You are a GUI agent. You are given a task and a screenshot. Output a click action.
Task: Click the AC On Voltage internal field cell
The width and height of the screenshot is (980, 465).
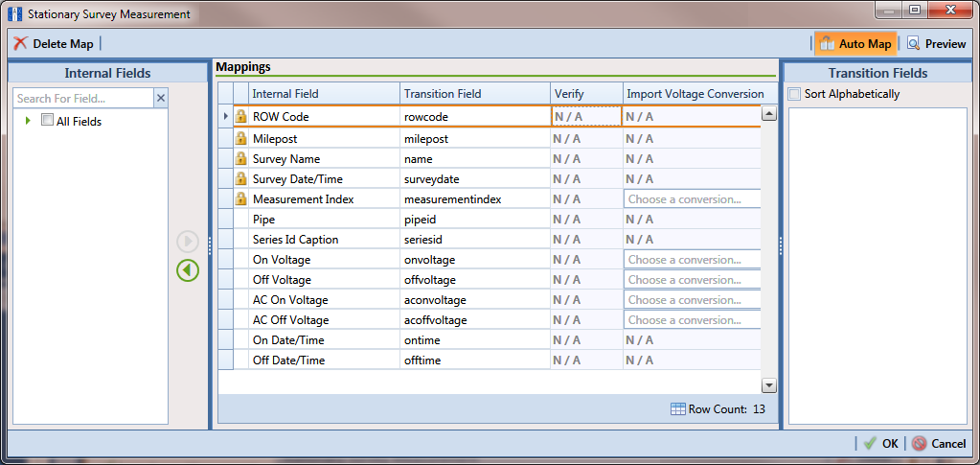[x=324, y=300]
